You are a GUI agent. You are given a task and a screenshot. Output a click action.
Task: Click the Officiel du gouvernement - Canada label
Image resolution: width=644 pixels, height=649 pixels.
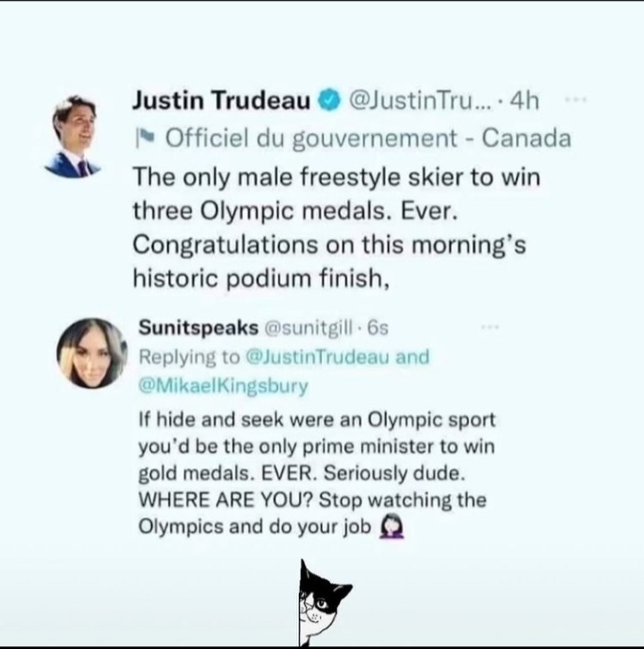[369, 139]
